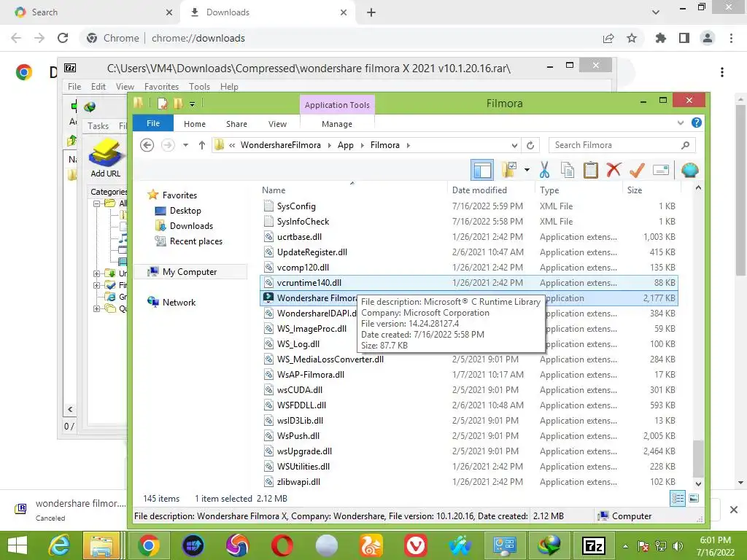The height and width of the screenshot is (560, 747).
Task: Click the Search Filmora input box
Action: point(622,145)
